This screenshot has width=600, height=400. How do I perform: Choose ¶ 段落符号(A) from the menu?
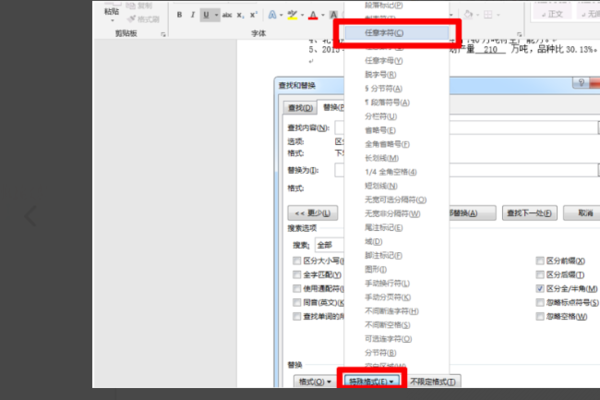[x=387, y=102]
